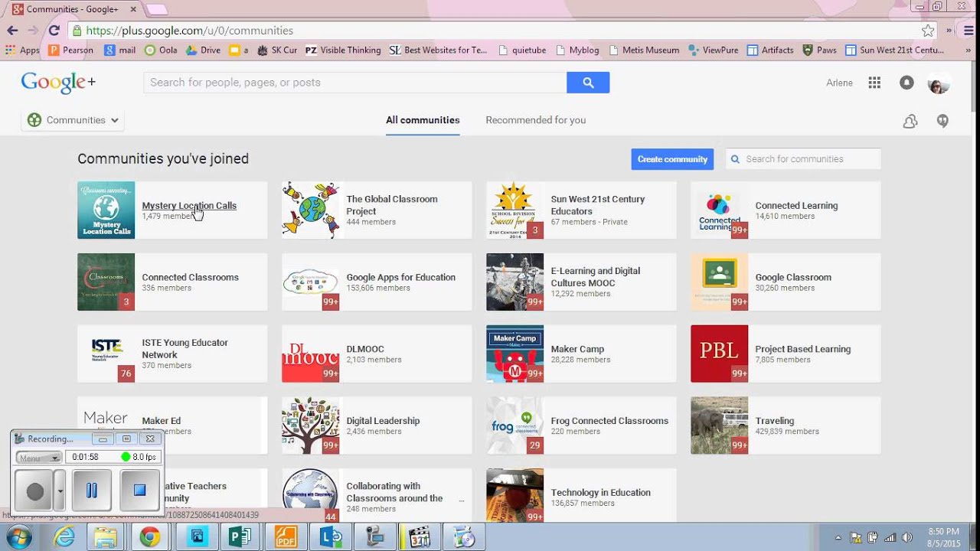The height and width of the screenshot is (551, 980).
Task: Open the Mystery Location Calls community
Action: click(189, 205)
